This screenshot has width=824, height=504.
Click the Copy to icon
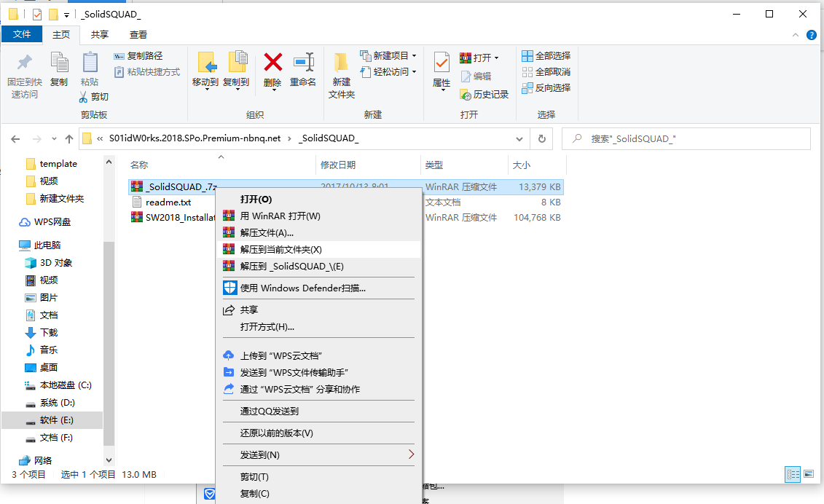click(x=237, y=62)
